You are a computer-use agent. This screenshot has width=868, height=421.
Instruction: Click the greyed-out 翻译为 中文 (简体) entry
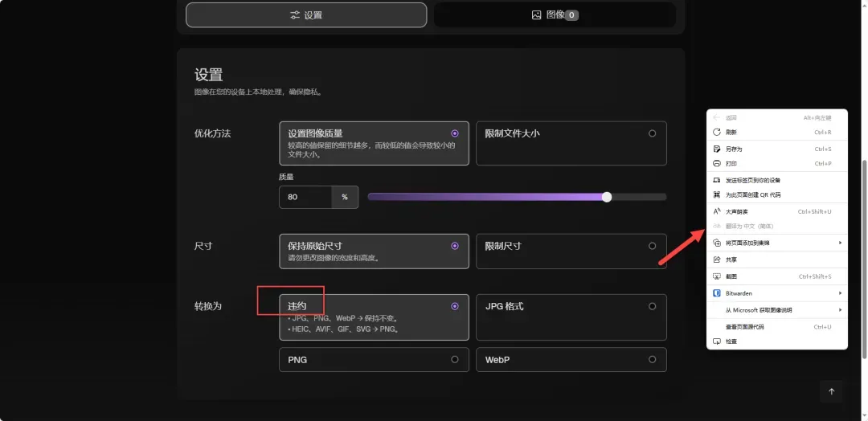[777, 227]
